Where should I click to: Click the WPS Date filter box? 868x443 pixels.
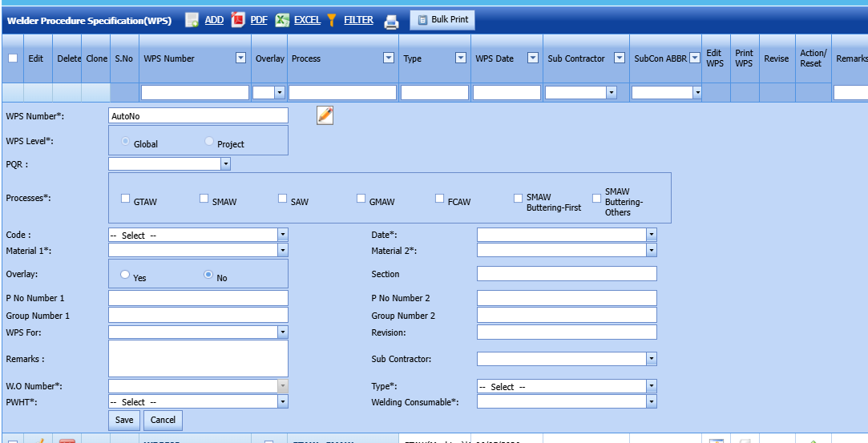pos(507,92)
